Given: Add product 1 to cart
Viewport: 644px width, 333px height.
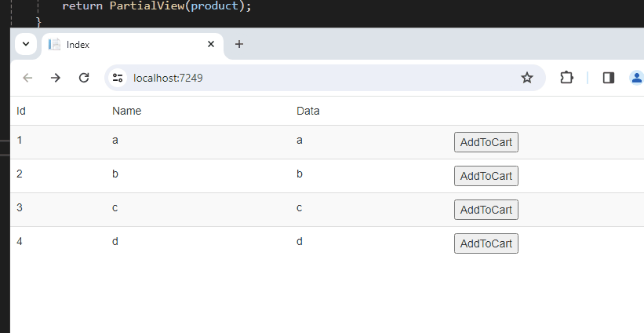Looking at the screenshot, I should (x=486, y=142).
